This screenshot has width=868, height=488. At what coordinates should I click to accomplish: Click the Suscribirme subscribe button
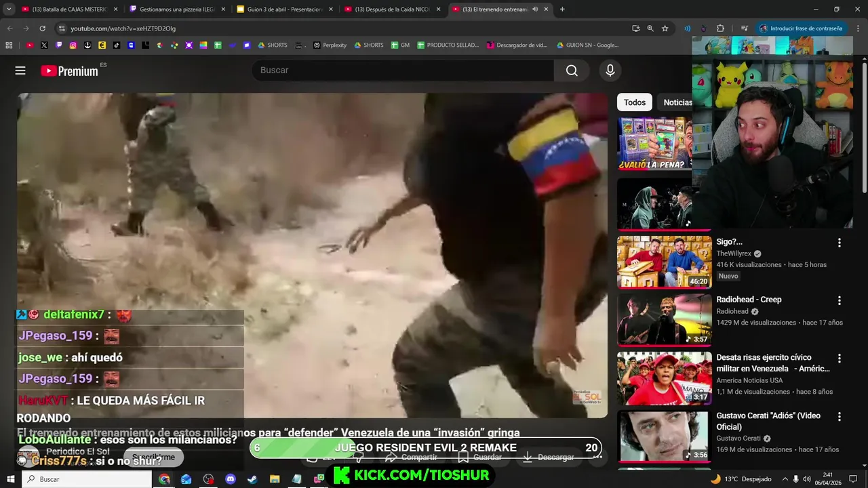[x=153, y=457]
